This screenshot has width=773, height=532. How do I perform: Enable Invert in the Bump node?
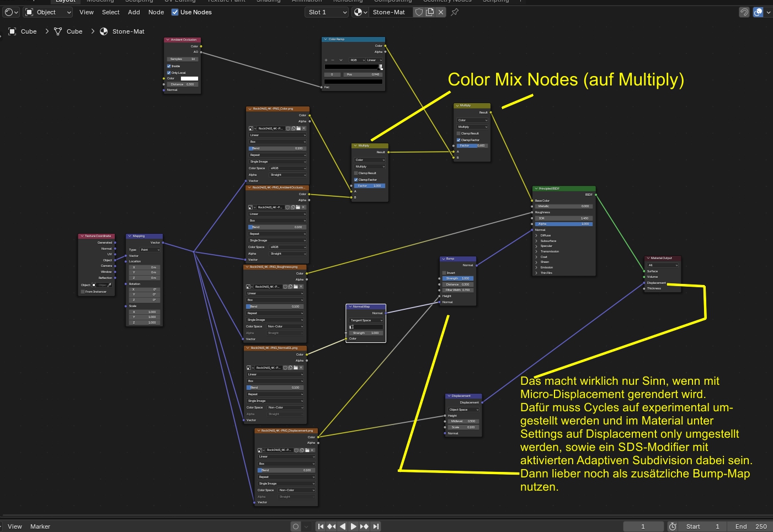click(444, 273)
